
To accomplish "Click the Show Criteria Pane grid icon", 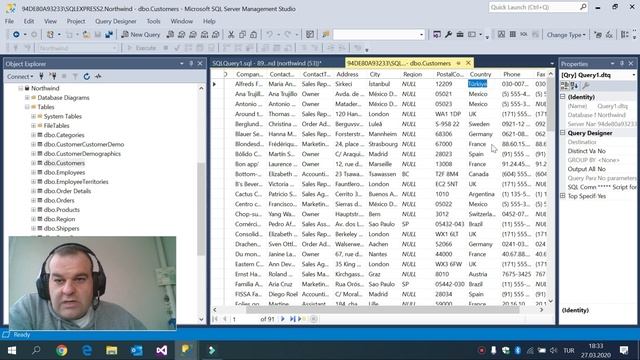I will 513,35.
